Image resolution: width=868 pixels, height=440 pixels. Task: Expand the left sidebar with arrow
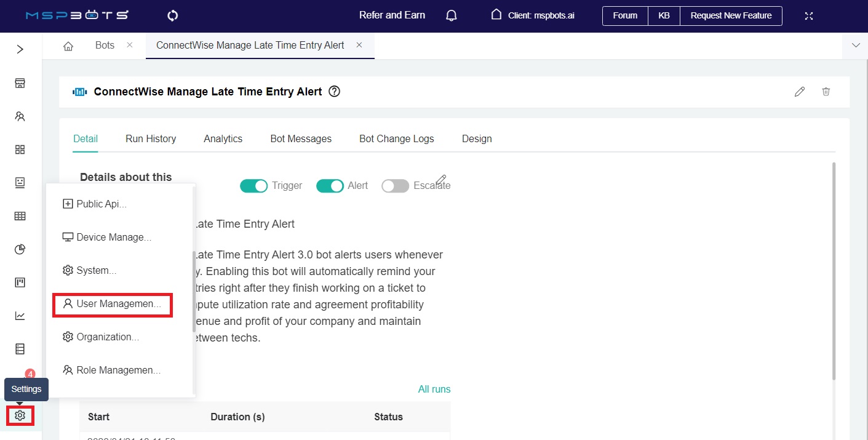tap(20, 49)
